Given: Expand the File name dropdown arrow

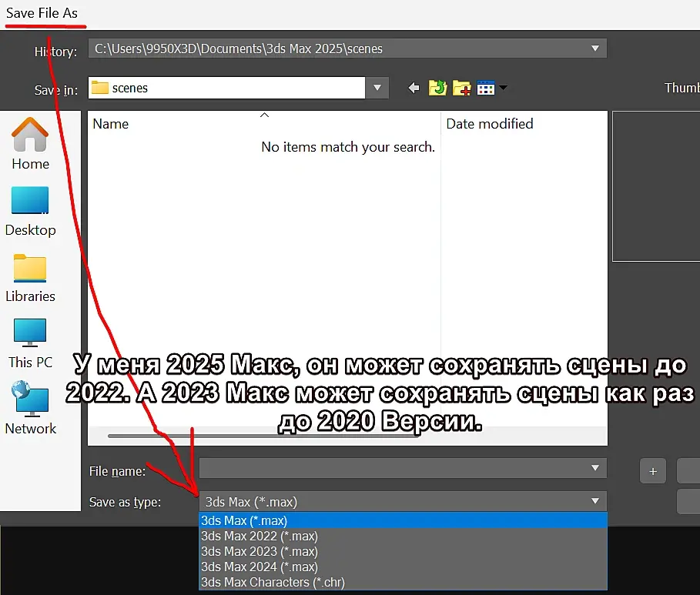Looking at the screenshot, I should pos(595,468).
